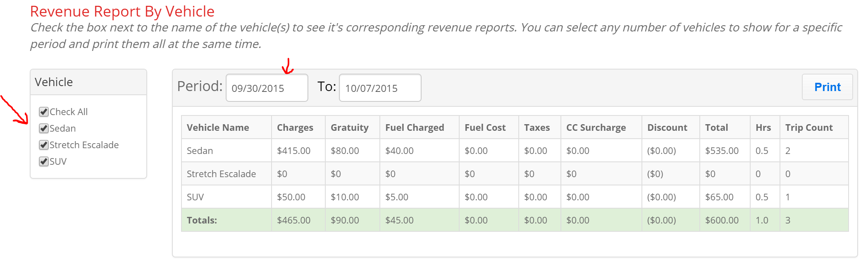Viewport: 868px width, 274px height.
Task: Uncheck the Check All checkbox
Action: [44, 112]
